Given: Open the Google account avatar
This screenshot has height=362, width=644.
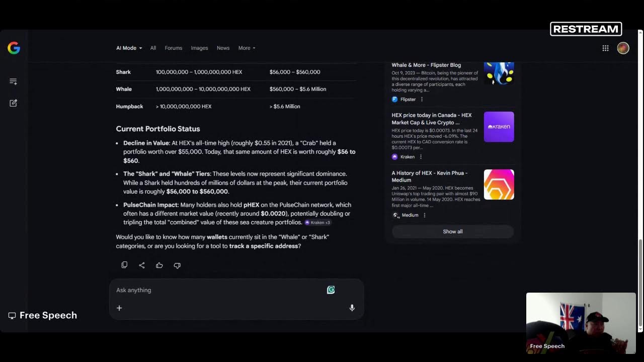Looking at the screenshot, I should tap(623, 48).
